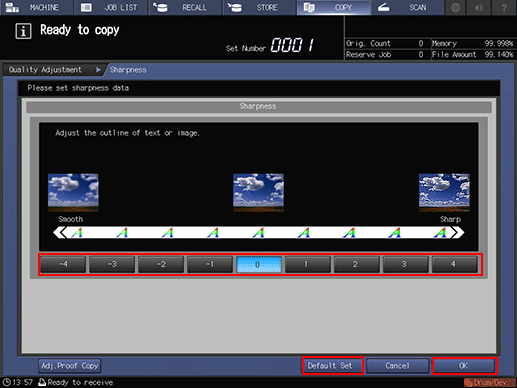Click the Orig. Count value

point(421,43)
